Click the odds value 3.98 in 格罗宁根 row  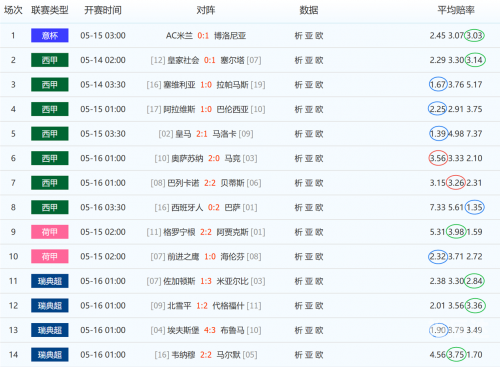pos(456,232)
